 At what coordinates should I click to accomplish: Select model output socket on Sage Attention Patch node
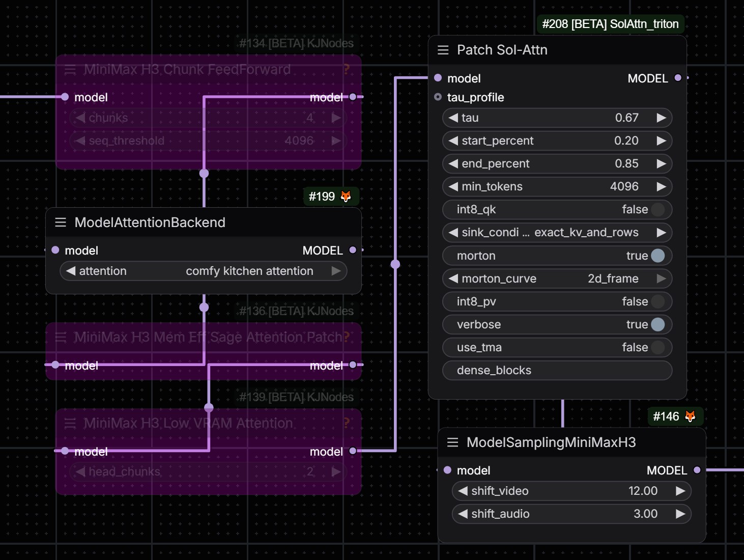tap(353, 365)
